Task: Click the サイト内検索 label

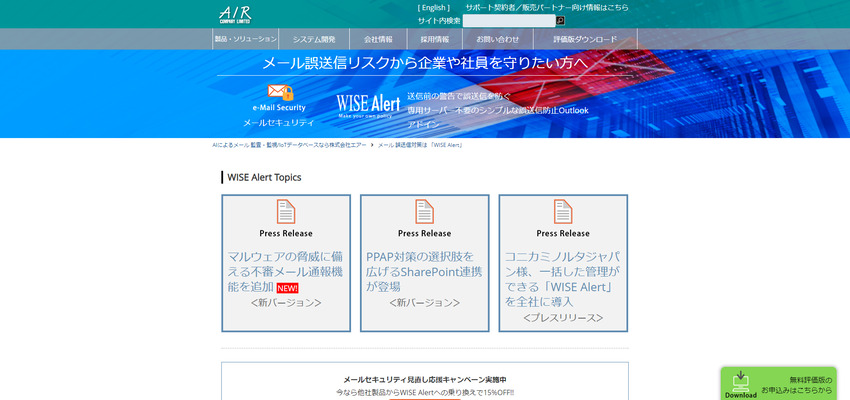Action: pyautogui.click(x=439, y=21)
